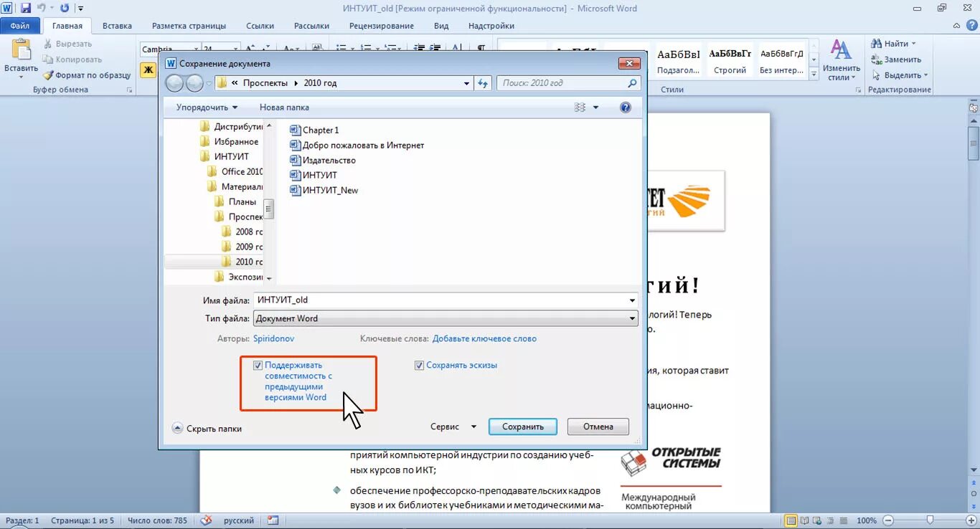
Task: Toggle Сохранять эскизы checkbox
Action: click(420, 366)
